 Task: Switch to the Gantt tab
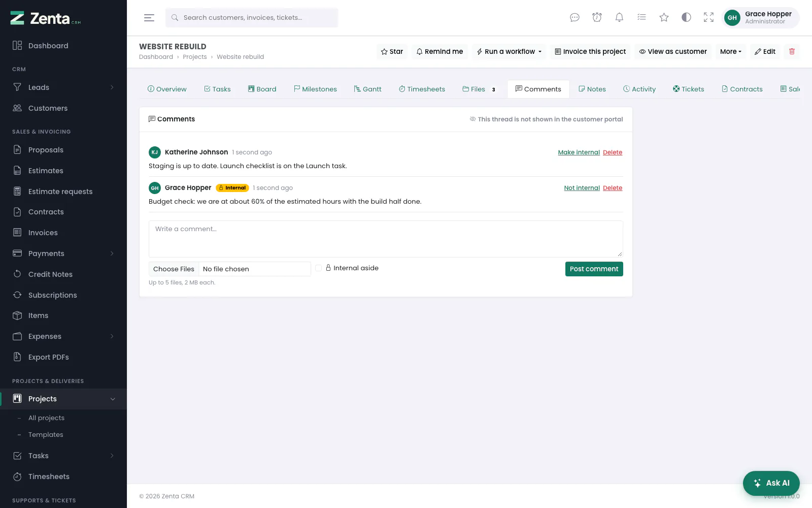coord(367,89)
